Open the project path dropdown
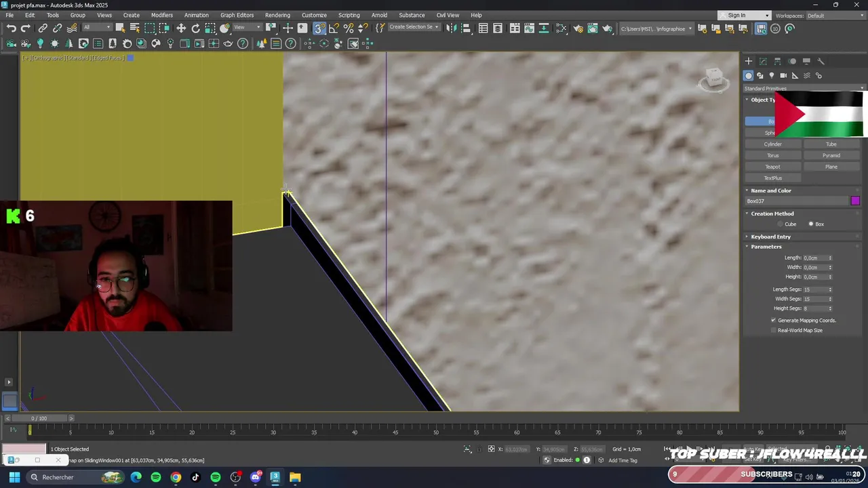The image size is (868, 488). pos(657,28)
